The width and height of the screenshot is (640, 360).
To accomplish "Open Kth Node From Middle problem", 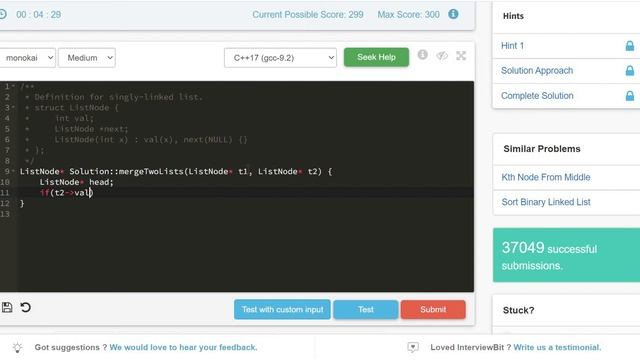I will (x=546, y=177).
